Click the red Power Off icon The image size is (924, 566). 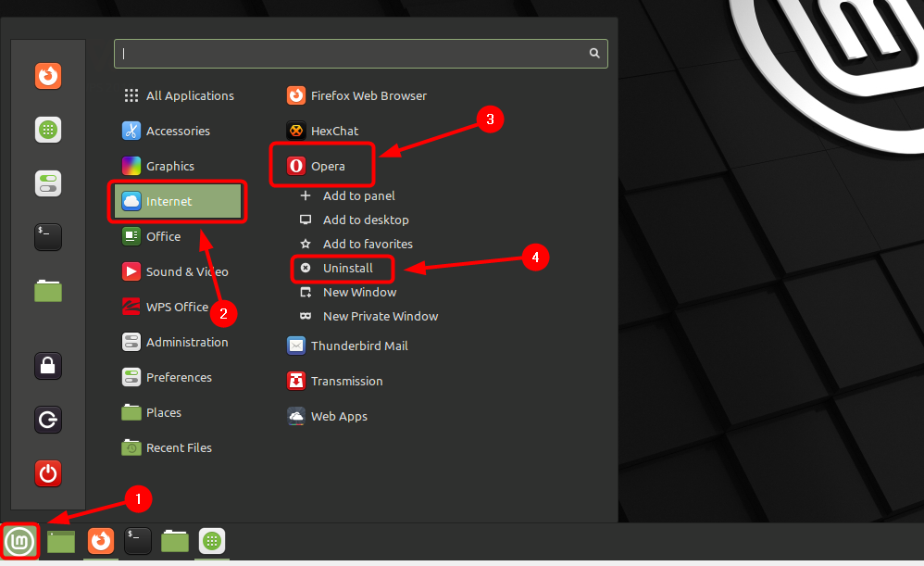48,473
